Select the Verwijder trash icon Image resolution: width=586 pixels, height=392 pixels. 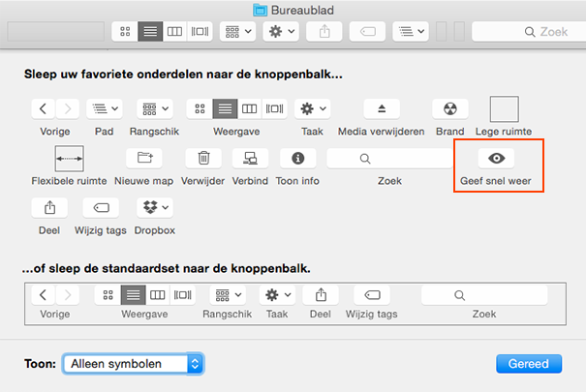click(x=203, y=158)
